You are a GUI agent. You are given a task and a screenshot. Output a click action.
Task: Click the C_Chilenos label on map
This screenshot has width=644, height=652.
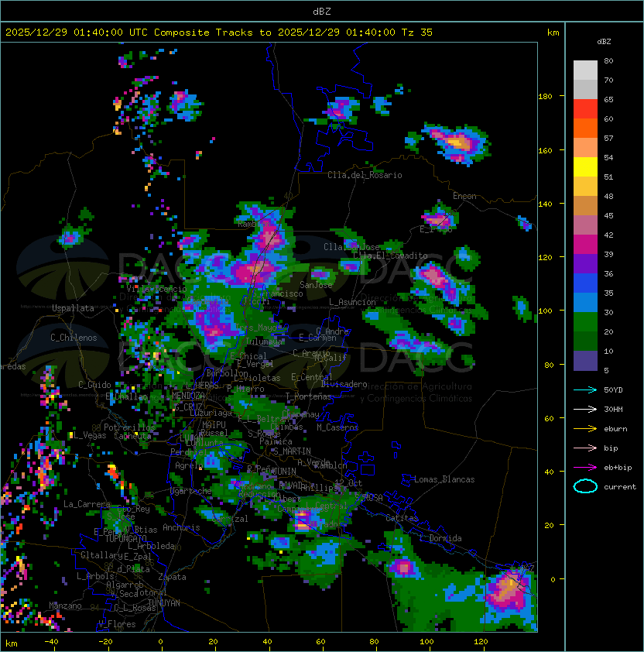pyautogui.click(x=74, y=338)
